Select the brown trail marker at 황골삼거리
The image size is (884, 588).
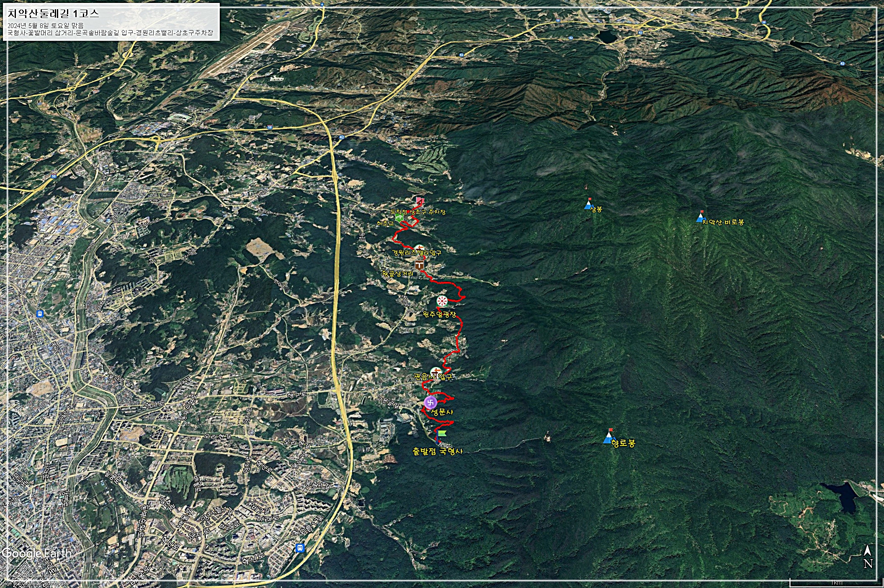click(x=420, y=265)
